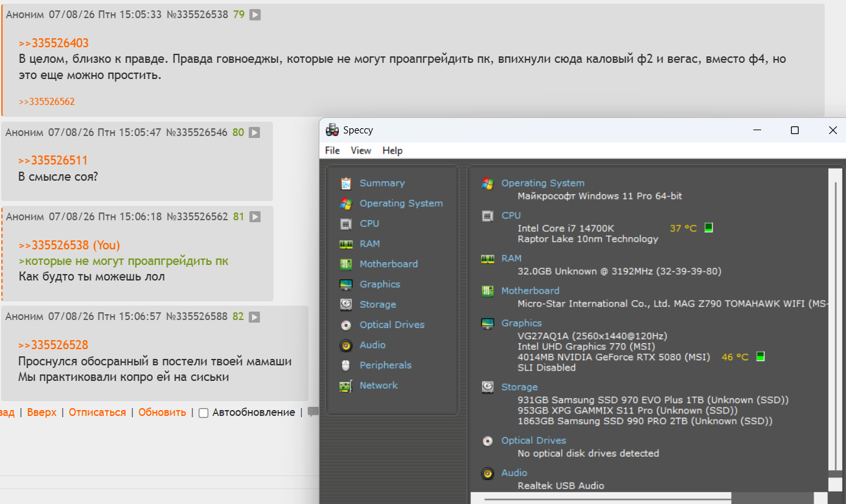Click the Intel Core i7 14700K text
This screenshot has height=504, width=846.
[x=566, y=228]
